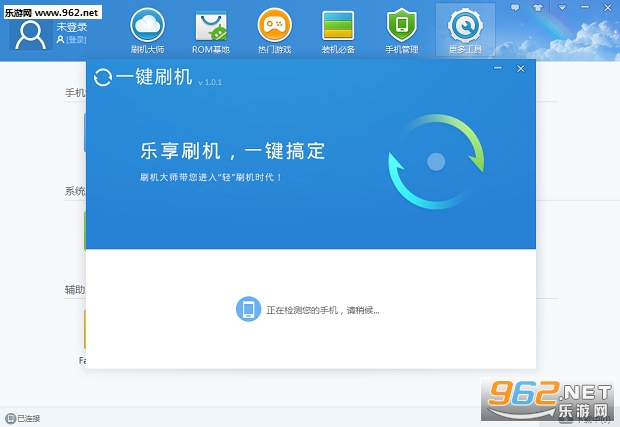Click the 已连接 status icon
Screen dimensions: 620x427
point(11,418)
